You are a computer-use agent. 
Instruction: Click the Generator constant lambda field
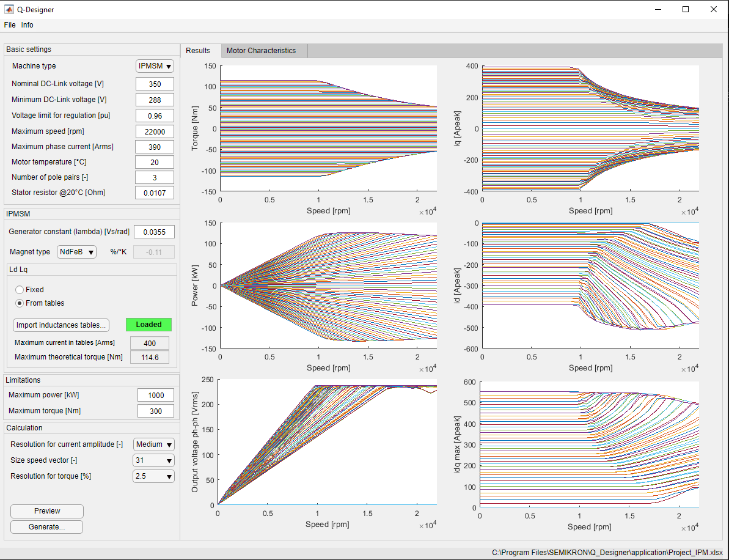point(154,232)
